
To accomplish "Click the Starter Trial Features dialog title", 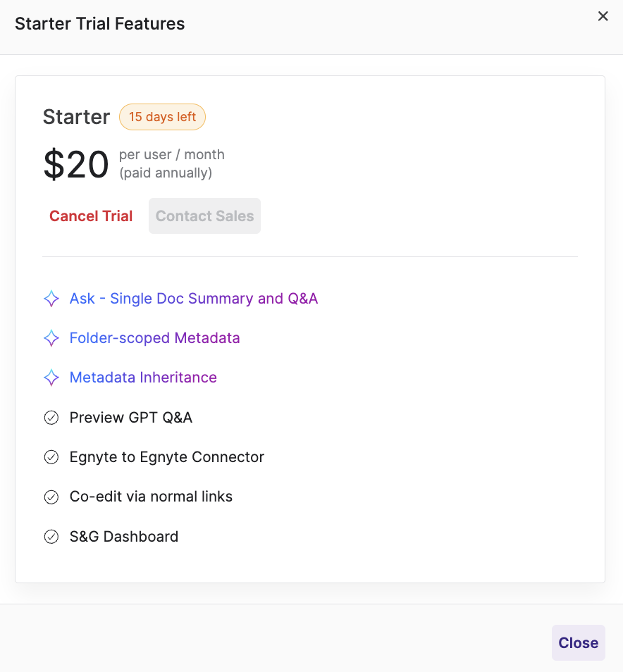I will [99, 23].
